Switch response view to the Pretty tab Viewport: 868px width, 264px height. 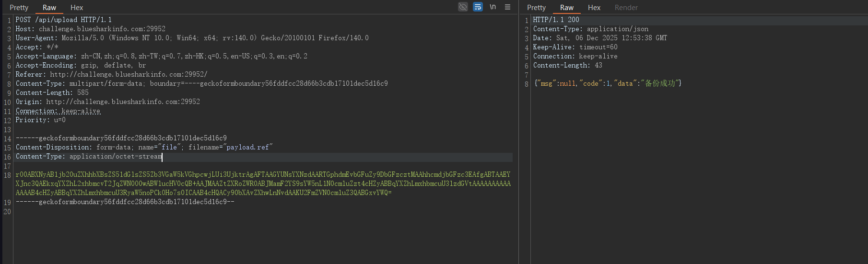pos(536,8)
